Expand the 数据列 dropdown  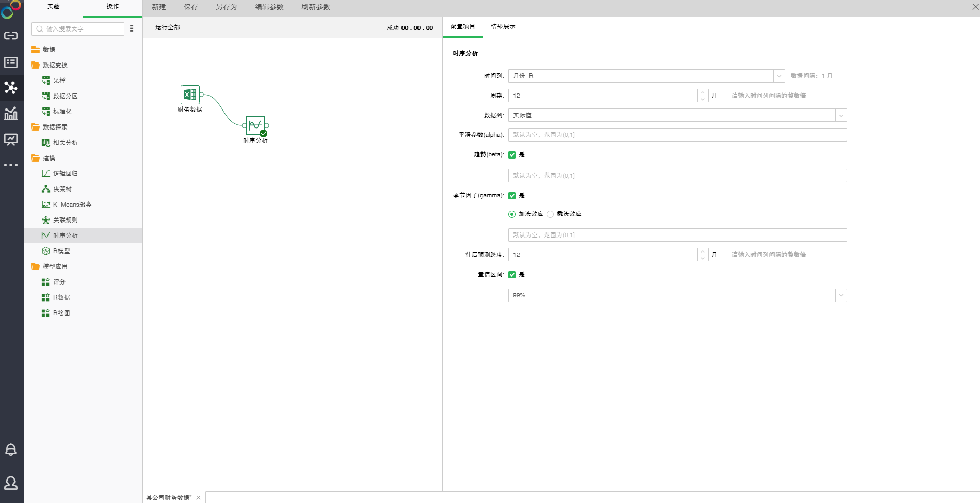841,115
